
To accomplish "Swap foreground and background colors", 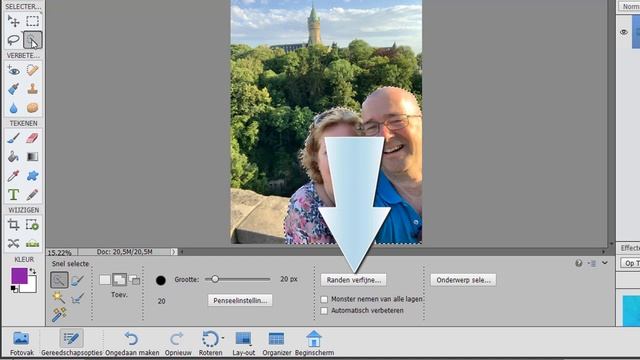I will [x=33, y=271].
